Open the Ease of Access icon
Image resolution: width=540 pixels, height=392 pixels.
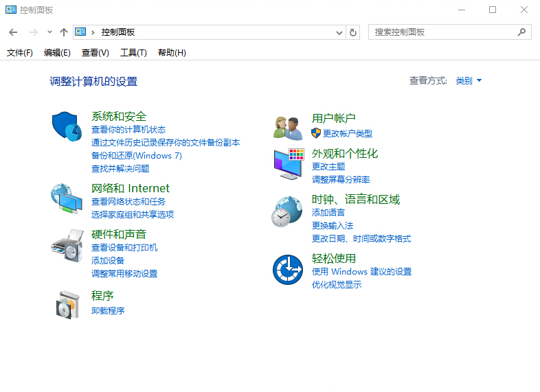pos(288,270)
